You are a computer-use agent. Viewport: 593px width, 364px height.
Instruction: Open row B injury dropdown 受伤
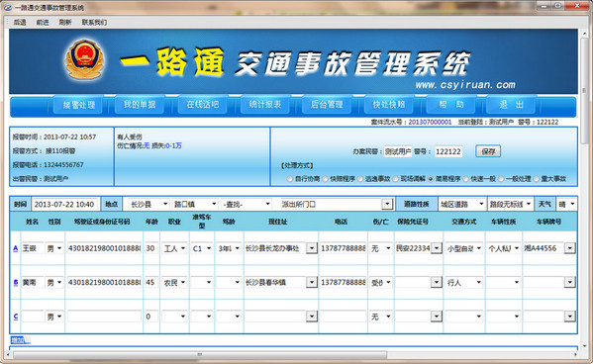pyautogui.click(x=380, y=282)
